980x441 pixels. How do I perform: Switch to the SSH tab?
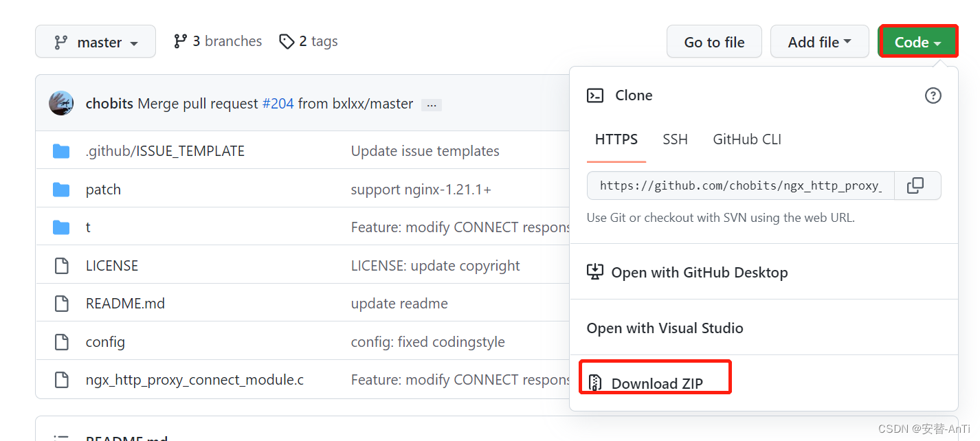pos(675,139)
